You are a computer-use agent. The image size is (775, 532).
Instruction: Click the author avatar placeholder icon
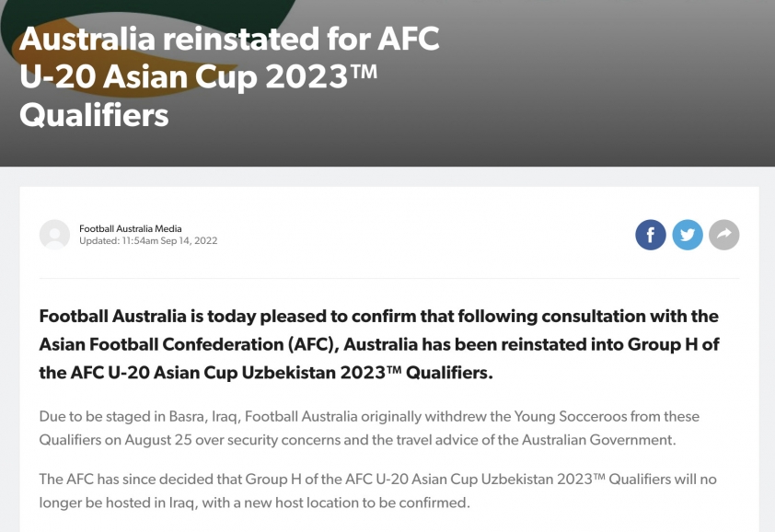54,235
